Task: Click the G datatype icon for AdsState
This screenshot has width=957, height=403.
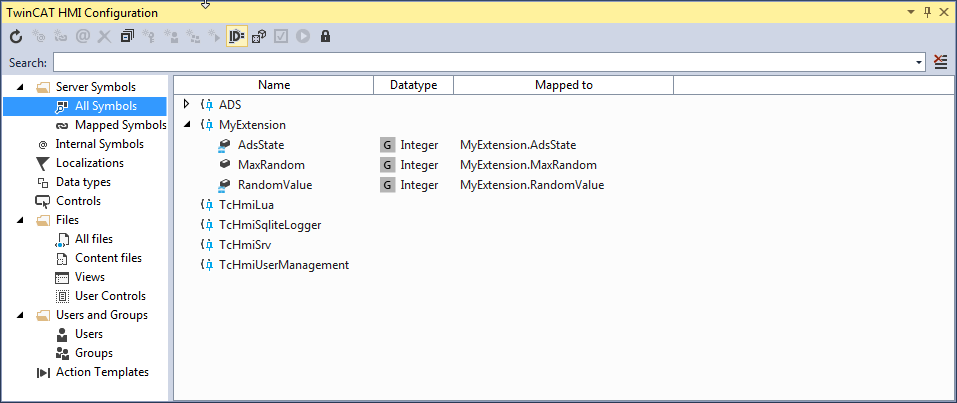Action: coord(387,145)
